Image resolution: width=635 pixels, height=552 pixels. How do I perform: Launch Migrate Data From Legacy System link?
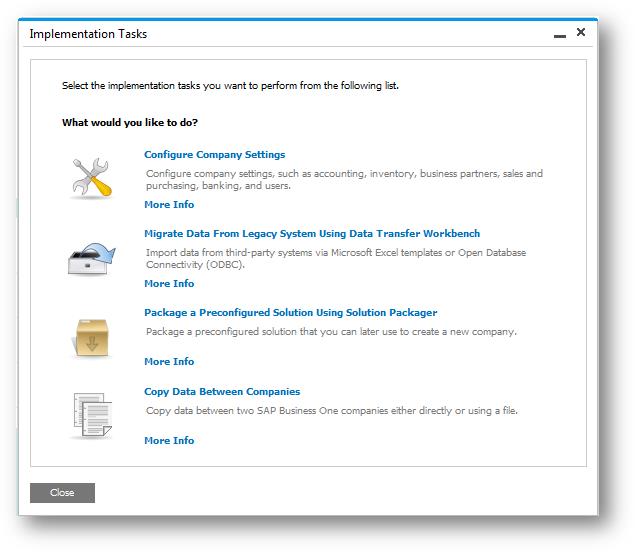click(x=312, y=233)
